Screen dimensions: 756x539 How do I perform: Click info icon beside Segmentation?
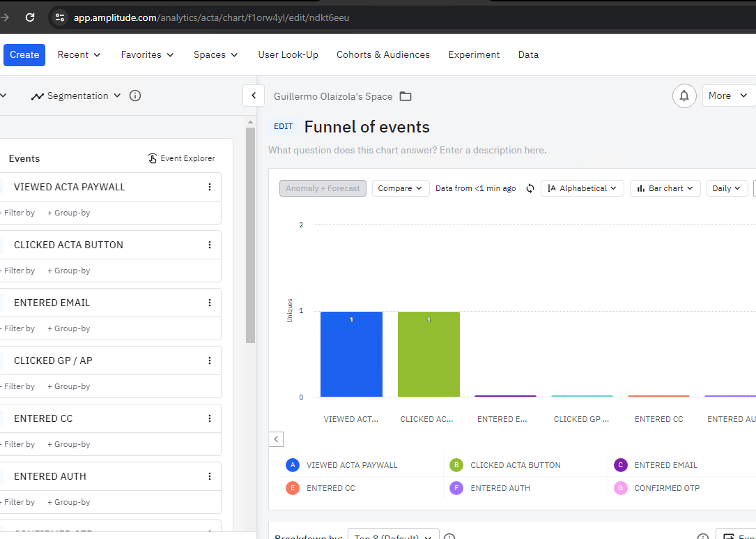pyautogui.click(x=135, y=96)
